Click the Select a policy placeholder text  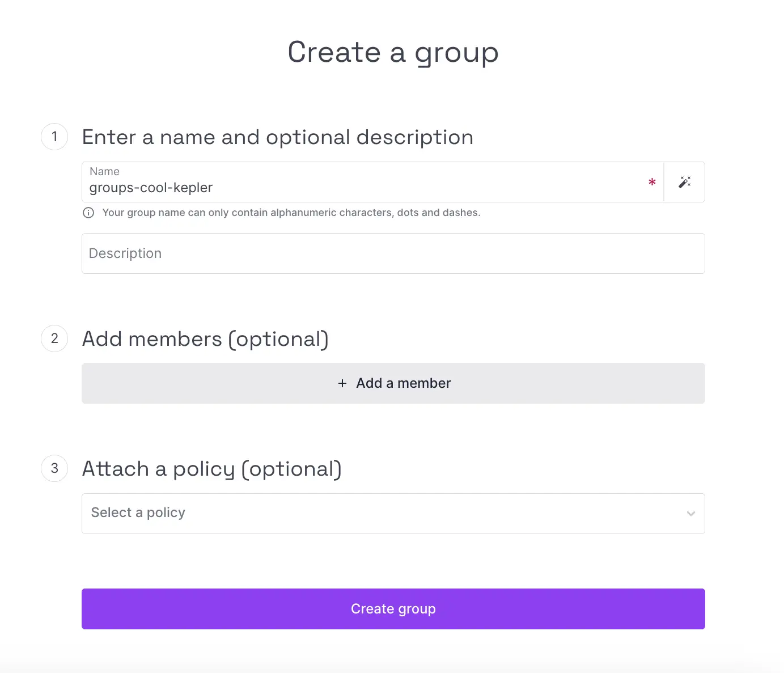click(x=138, y=513)
